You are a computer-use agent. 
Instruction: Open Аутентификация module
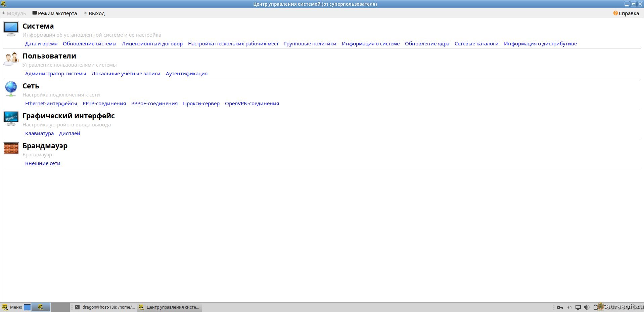[187, 74]
